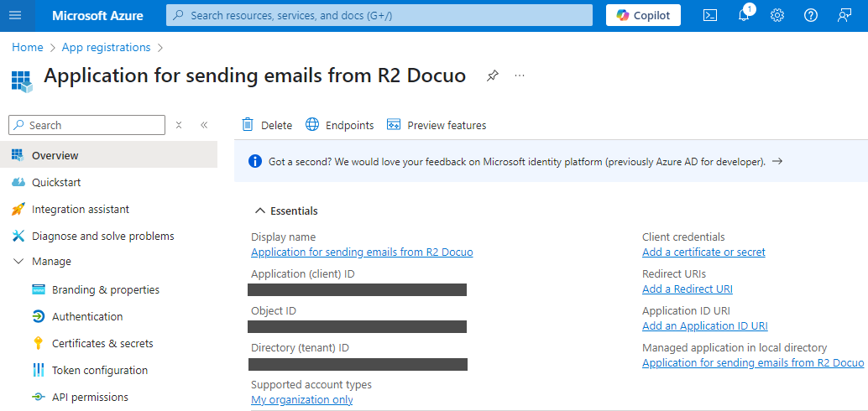The image size is (868, 411).
Task: Select the Application (client) ID label
Action: [303, 273]
